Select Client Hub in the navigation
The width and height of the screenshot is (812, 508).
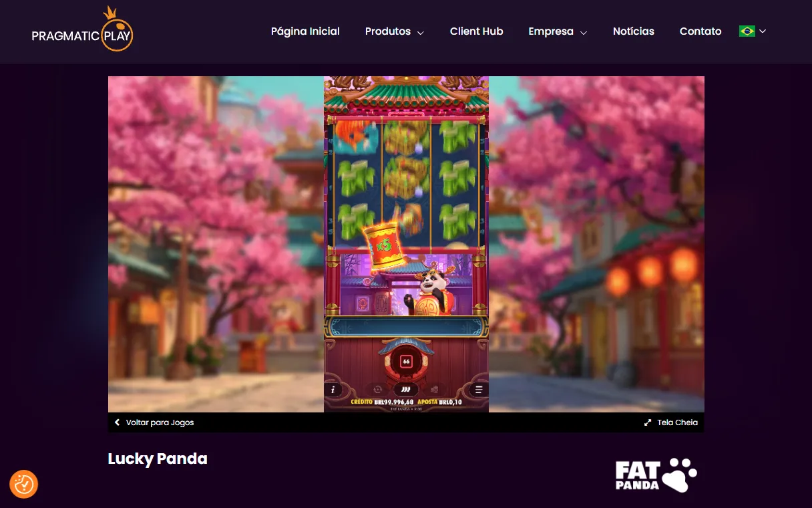[476, 31]
